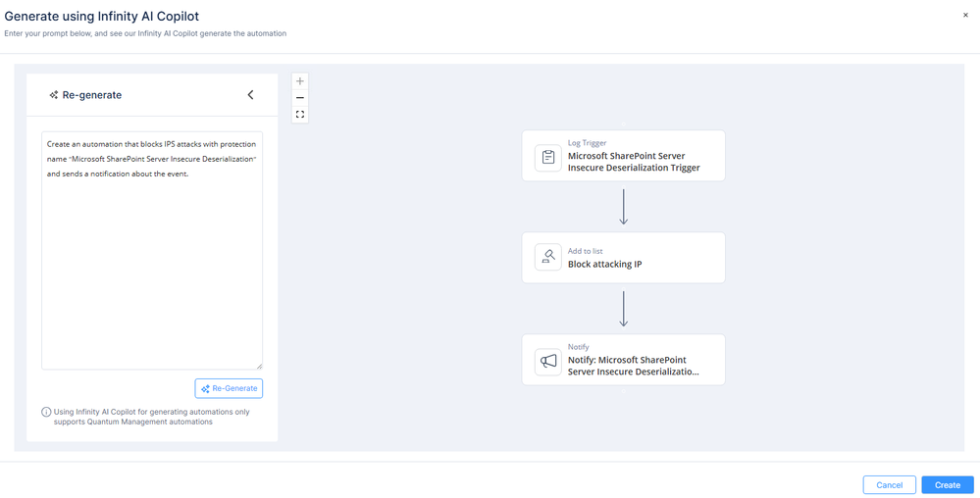Image resolution: width=980 pixels, height=498 pixels.
Task: Select the Block attacking IP step
Action: point(634,264)
